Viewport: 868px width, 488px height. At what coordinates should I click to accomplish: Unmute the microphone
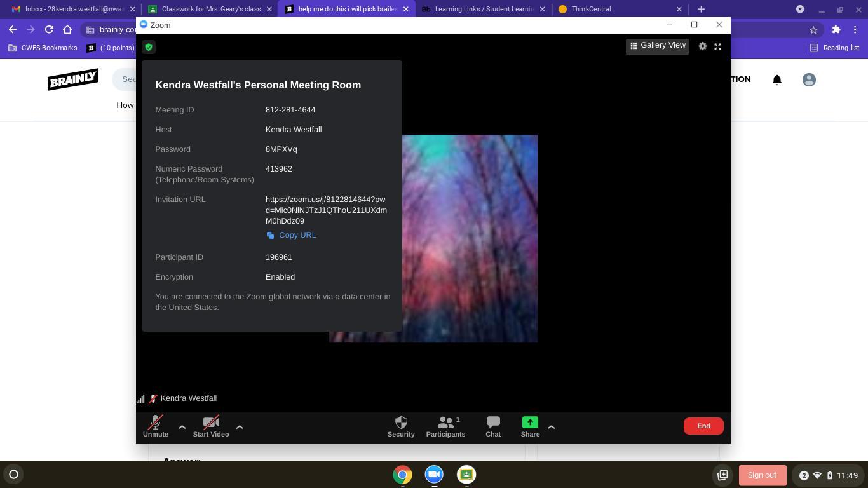(x=156, y=426)
